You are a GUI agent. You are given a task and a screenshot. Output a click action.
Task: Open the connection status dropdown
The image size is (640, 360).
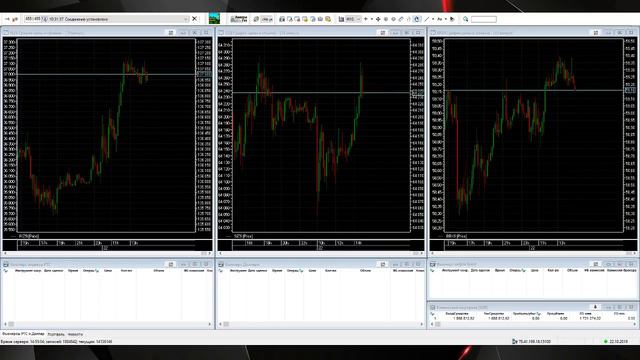click(186, 19)
